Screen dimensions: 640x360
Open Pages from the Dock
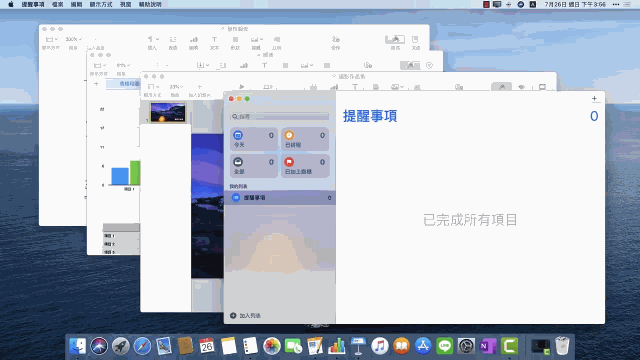point(315,346)
